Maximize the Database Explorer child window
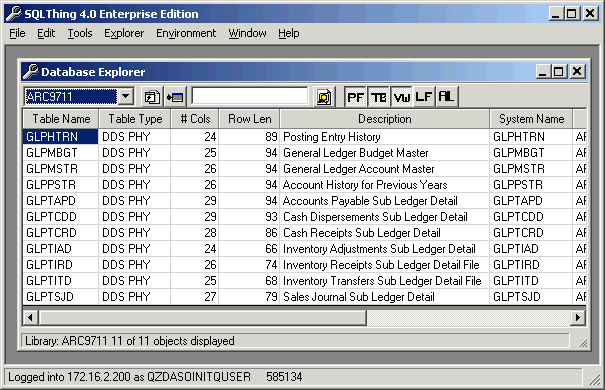The width and height of the screenshot is (605, 390). coord(558,71)
